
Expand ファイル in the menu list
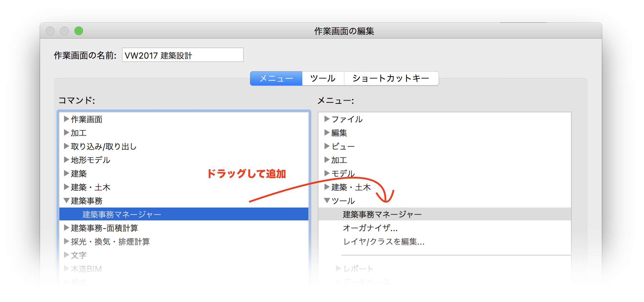tap(327, 119)
